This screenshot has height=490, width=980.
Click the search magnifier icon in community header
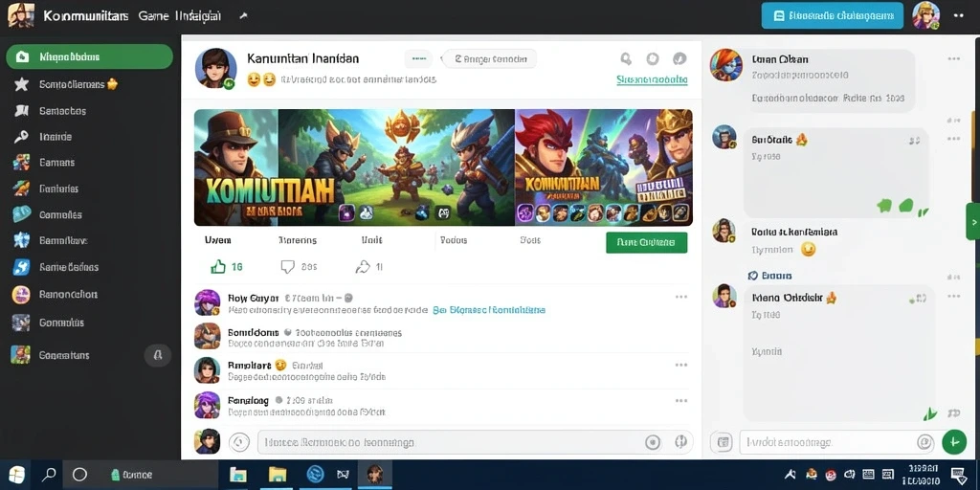[x=626, y=58]
